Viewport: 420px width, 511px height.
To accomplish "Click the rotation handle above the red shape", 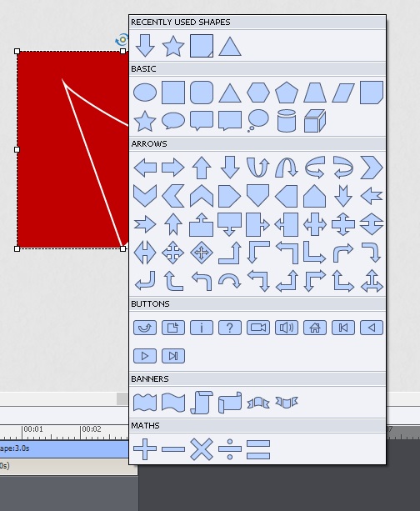I will point(122,40).
